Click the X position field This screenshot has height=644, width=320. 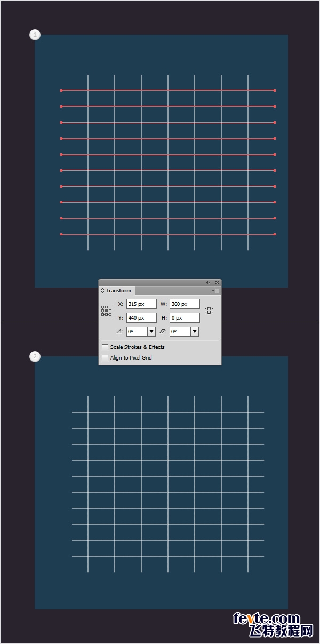[x=141, y=304]
